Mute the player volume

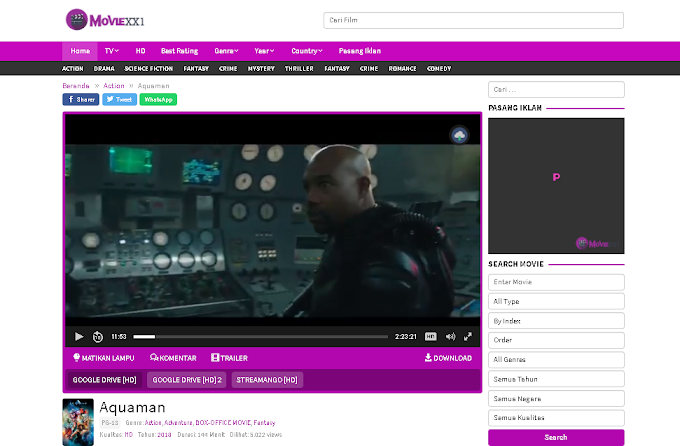tap(451, 336)
